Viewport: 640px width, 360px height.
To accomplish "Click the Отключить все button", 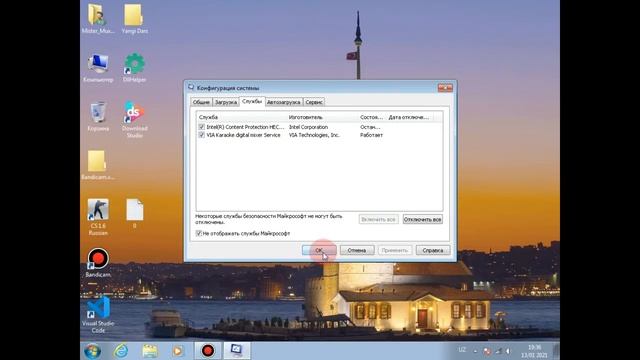I will coord(422,219).
